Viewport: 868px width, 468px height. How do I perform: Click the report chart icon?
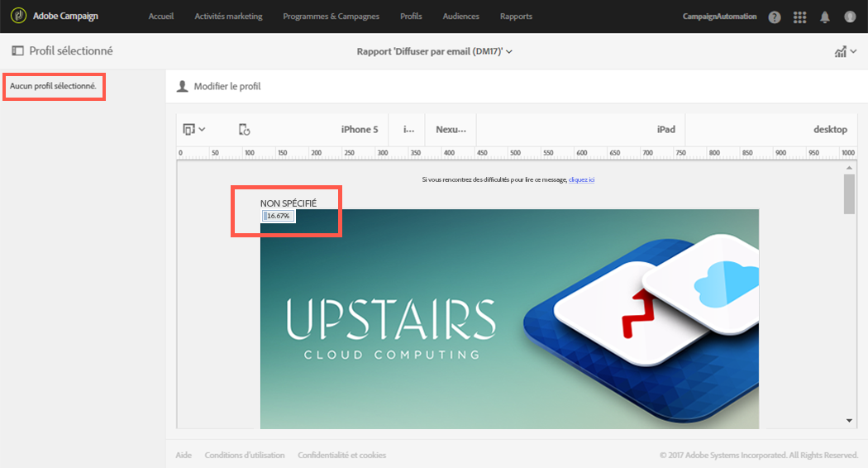coord(841,51)
